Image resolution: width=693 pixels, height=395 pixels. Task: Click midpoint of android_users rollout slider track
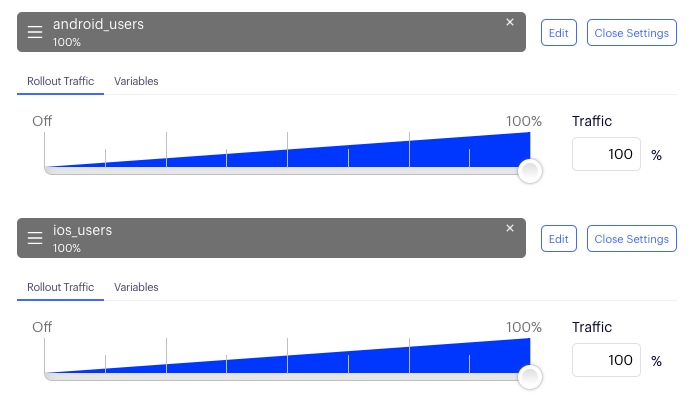coord(287,171)
